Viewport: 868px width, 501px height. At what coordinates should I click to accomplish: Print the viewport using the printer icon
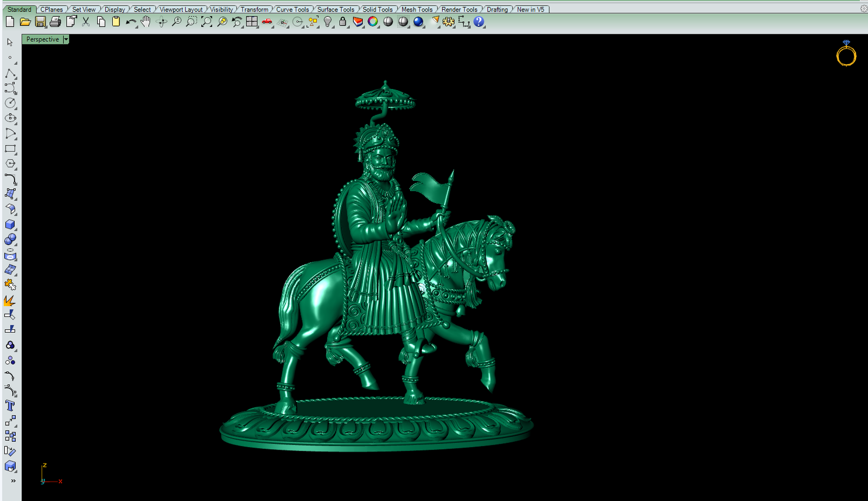point(55,22)
